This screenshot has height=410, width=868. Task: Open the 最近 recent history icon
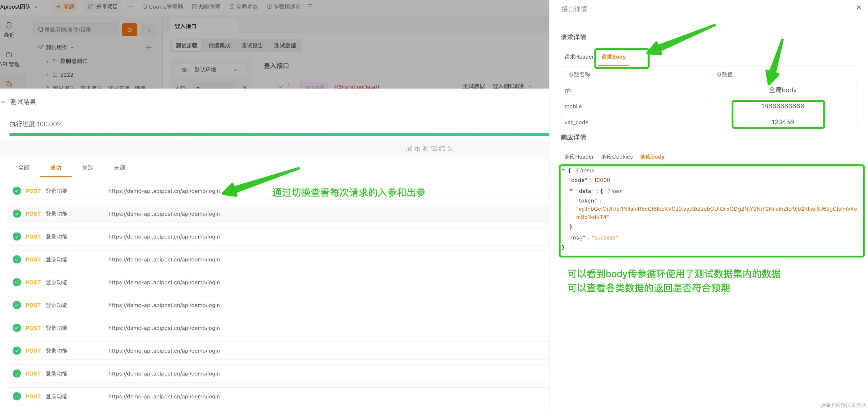click(9, 26)
